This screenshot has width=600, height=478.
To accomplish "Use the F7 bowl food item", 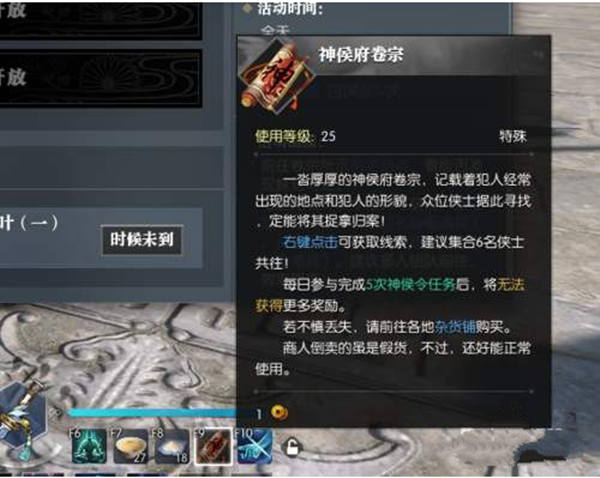I will pos(130,446).
